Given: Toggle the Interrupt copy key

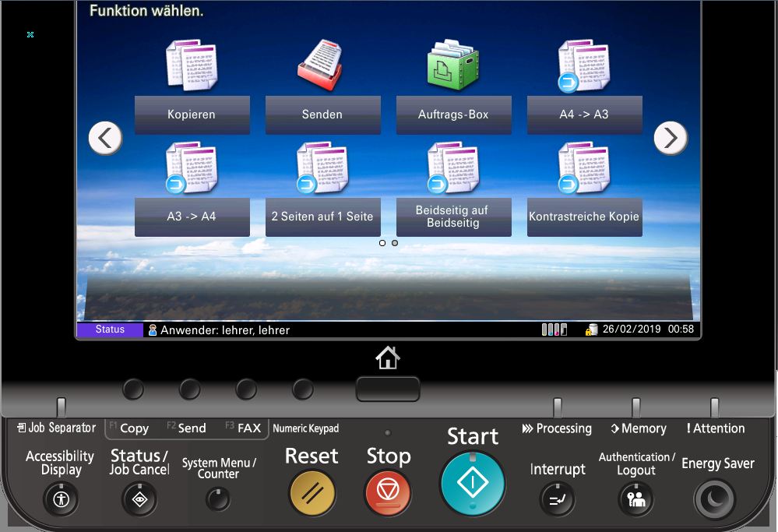Looking at the screenshot, I should point(558,499).
